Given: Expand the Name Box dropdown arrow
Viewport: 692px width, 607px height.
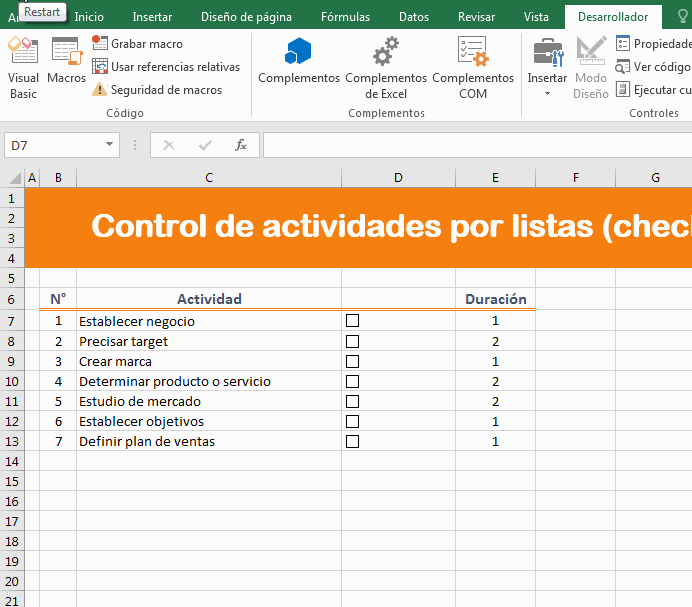Looking at the screenshot, I should point(109,144).
